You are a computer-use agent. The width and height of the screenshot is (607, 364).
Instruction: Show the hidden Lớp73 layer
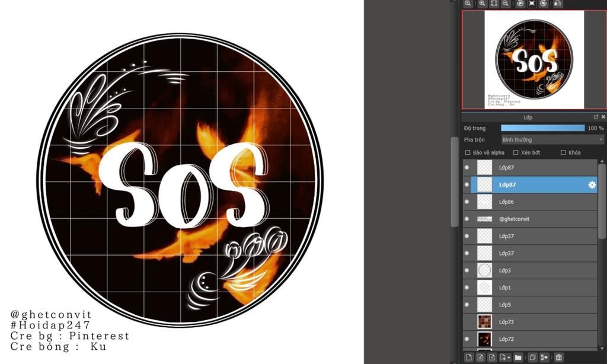tap(467, 322)
